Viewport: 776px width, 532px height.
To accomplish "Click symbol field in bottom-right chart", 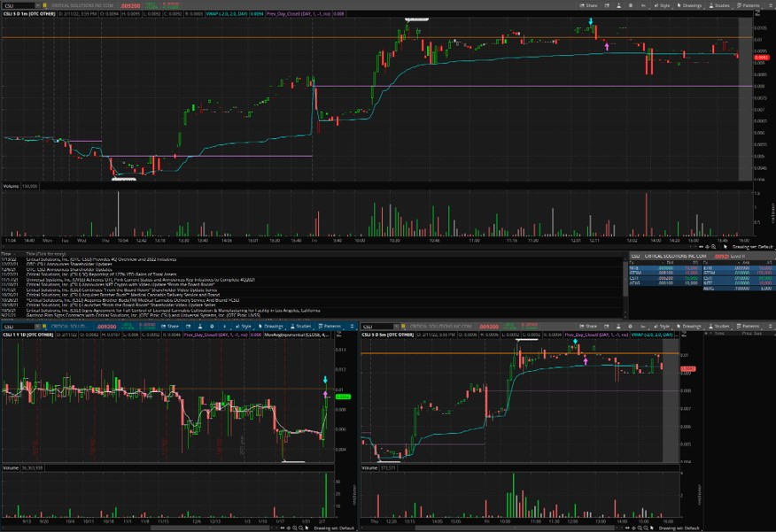I will (x=377, y=327).
